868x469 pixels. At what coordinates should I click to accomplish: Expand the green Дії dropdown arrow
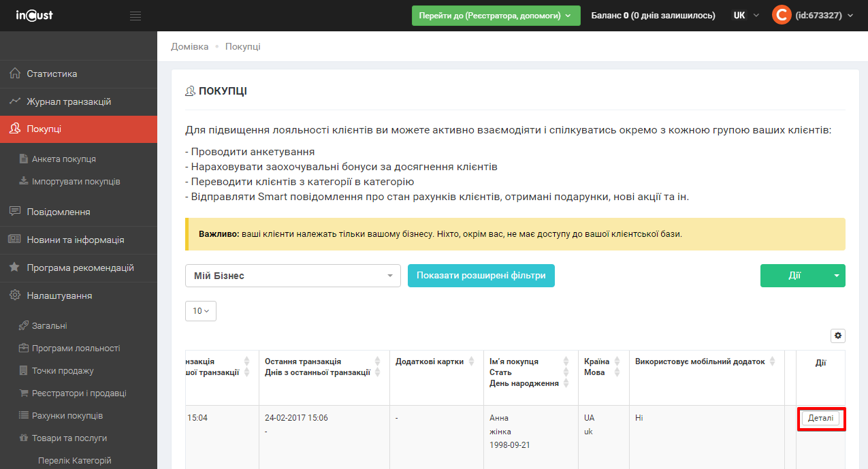point(837,276)
